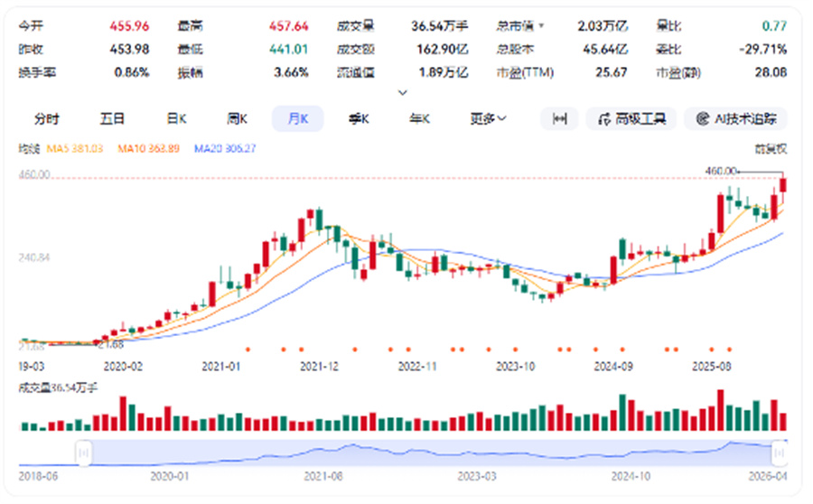Click the 市盈(静) value 28.08
The height and width of the screenshot is (504, 813).
point(771,72)
